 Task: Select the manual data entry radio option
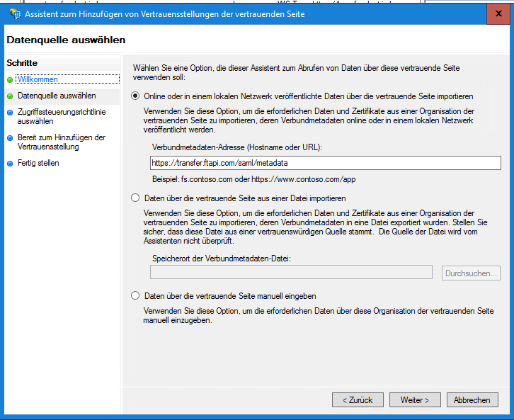135,296
